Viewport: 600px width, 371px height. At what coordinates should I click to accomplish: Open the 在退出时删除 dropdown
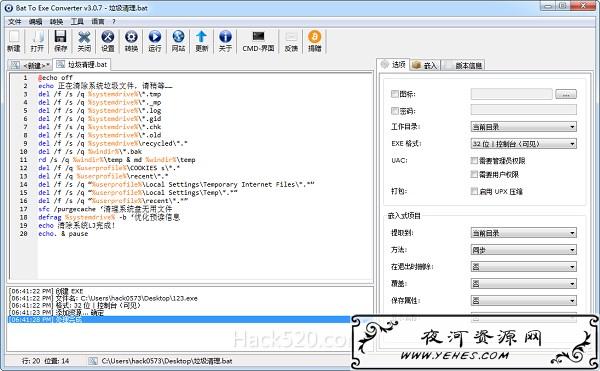523,267
